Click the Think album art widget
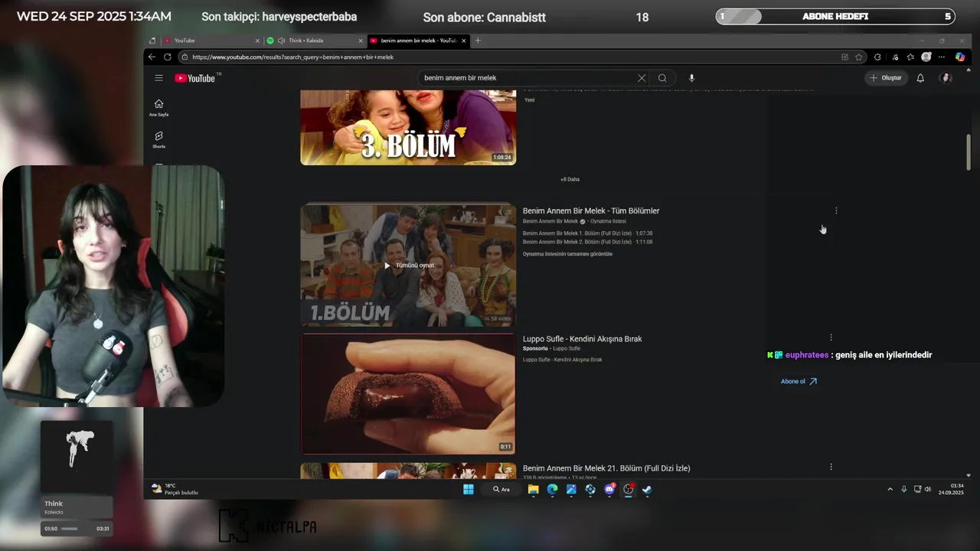 click(x=77, y=457)
